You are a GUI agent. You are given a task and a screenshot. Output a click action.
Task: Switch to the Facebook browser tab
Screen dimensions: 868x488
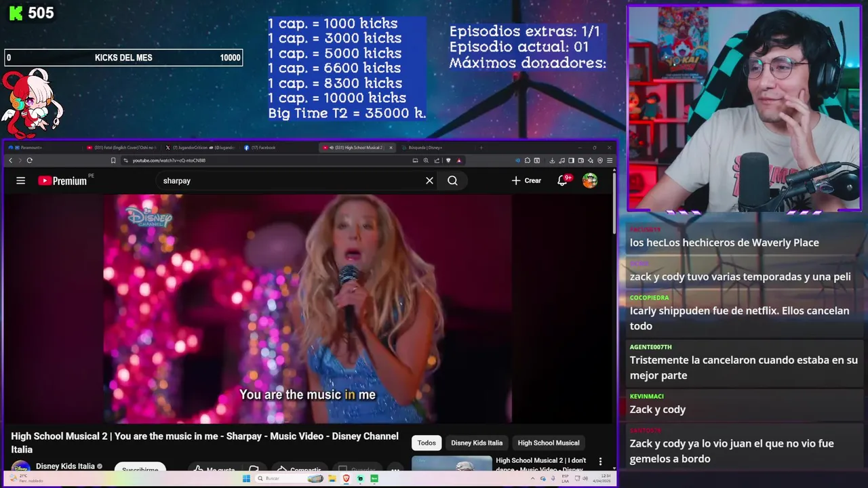278,147
